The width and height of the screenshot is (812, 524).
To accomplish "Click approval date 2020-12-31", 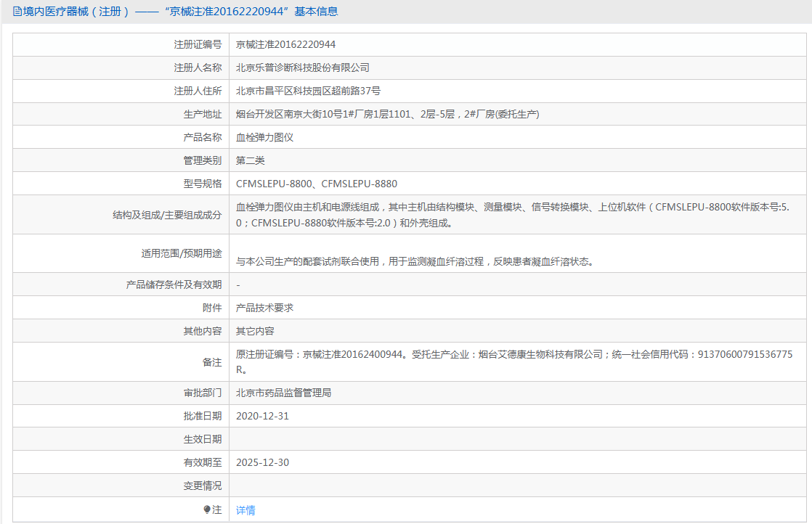I will (x=262, y=417).
